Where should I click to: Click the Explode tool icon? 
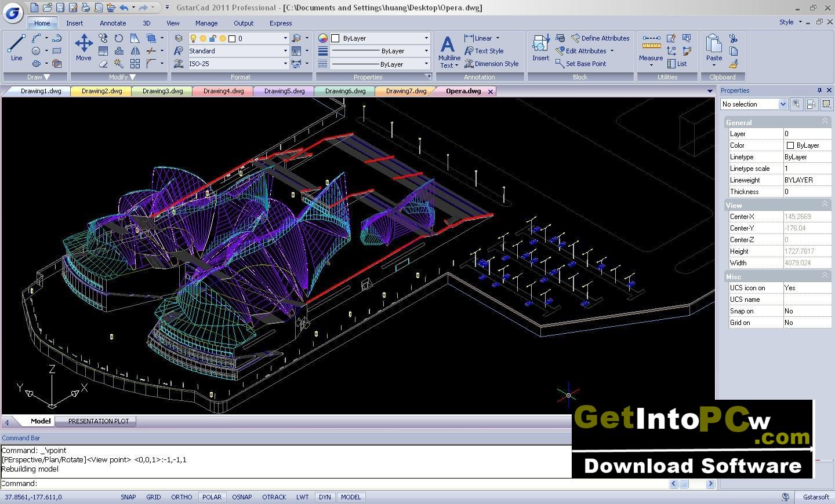[x=118, y=64]
